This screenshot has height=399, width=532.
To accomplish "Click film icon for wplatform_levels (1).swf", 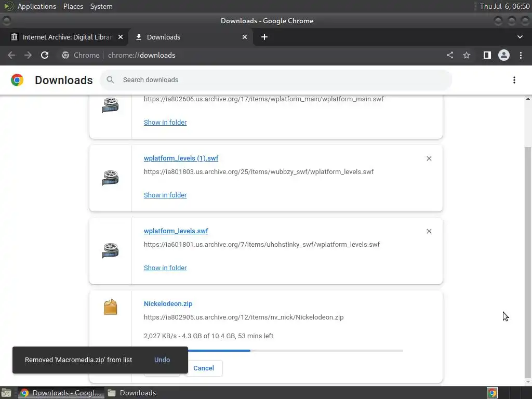I will [x=110, y=178].
